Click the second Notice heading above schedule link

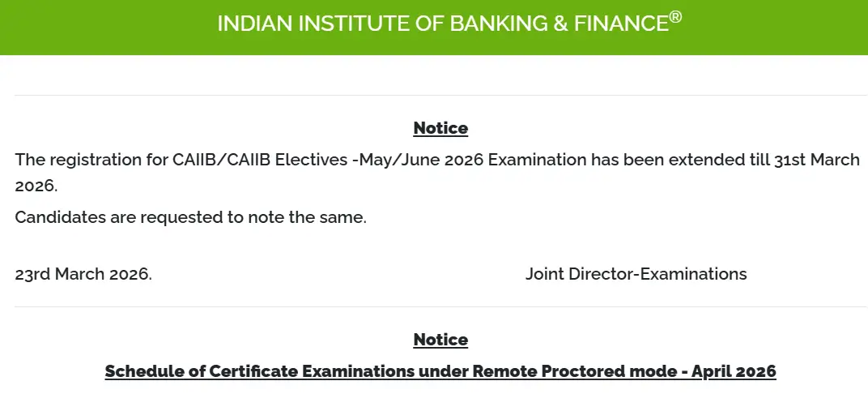click(440, 340)
